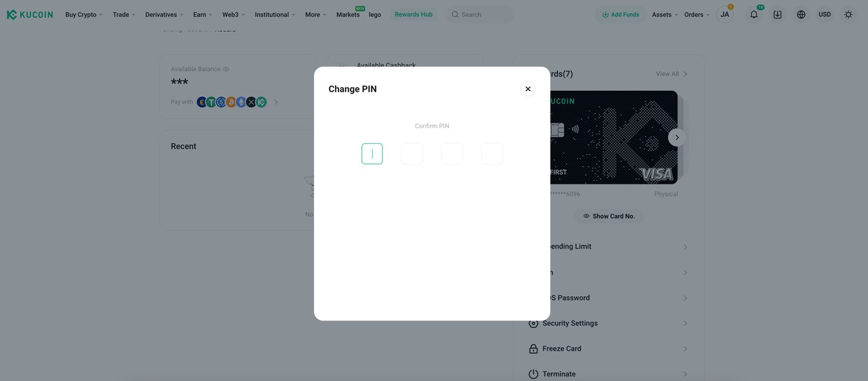Click the Terminate power icon
The width and height of the screenshot is (868, 381).
[533, 374]
